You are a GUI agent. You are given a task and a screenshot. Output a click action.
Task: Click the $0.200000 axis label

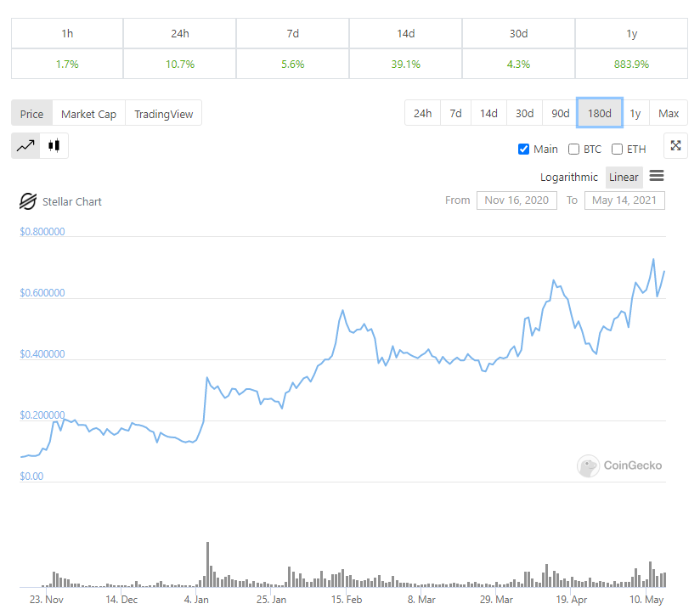click(42, 415)
